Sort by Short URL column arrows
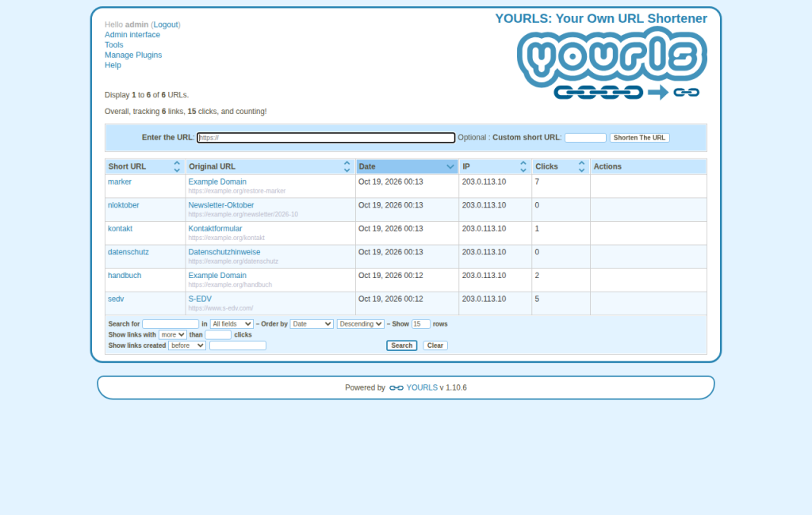 177,166
